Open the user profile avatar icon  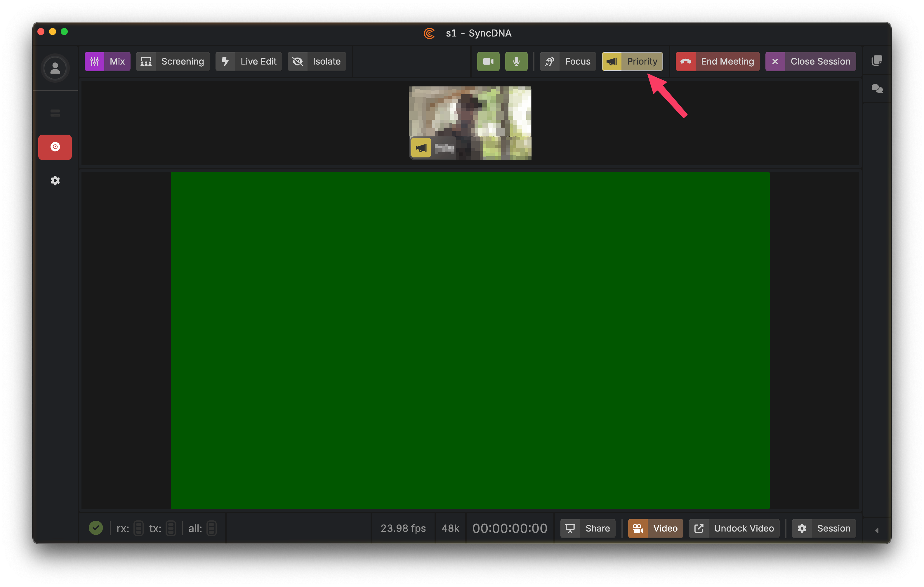point(55,68)
